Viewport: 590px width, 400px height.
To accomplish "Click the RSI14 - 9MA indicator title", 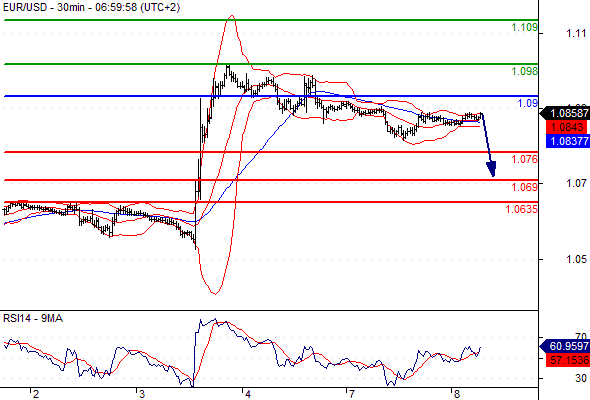I will coord(33,318).
